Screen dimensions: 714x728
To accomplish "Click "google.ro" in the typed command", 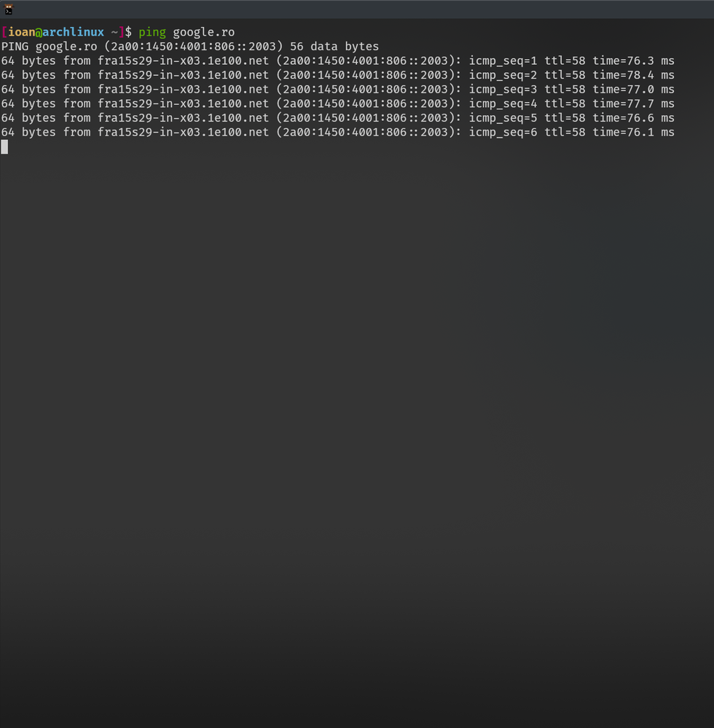I will point(203,32).
